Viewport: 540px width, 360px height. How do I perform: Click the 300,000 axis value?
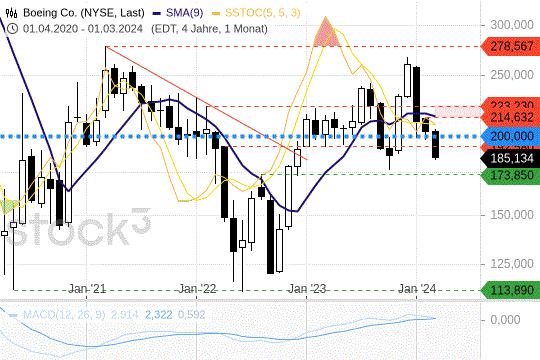tap(512, 25)
